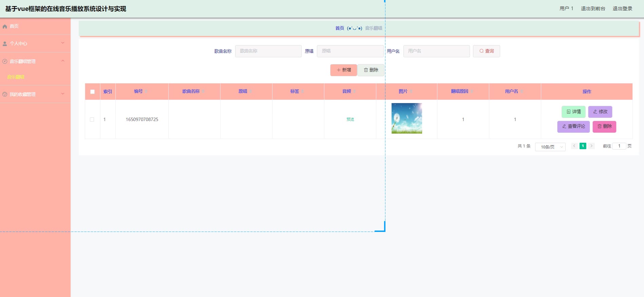This screenshot has height=297, width=644.
Task: Sort by 标签 using its sort arrows
Action: tap(303, 92)
